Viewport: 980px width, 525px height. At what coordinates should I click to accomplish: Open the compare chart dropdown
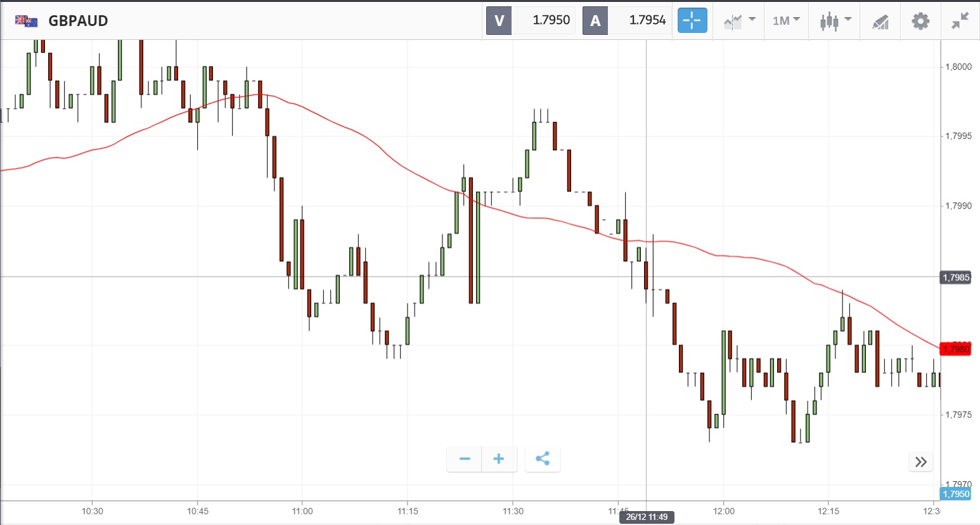coord(739,21)
